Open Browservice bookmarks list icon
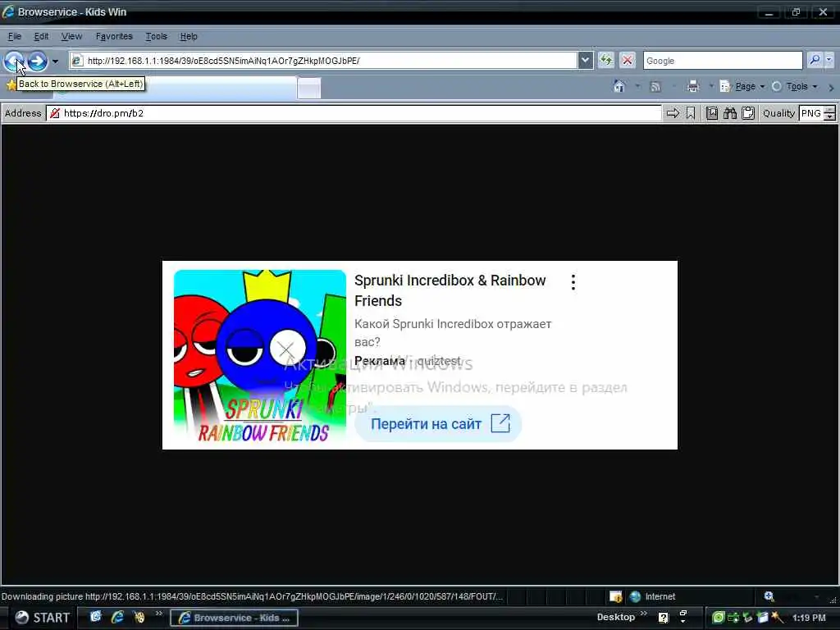 [711, 113]
